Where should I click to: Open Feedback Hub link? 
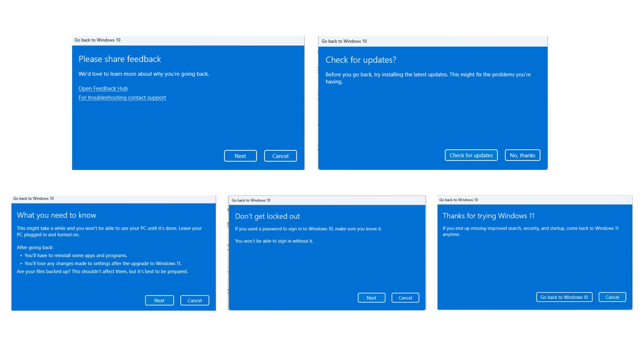103,88
